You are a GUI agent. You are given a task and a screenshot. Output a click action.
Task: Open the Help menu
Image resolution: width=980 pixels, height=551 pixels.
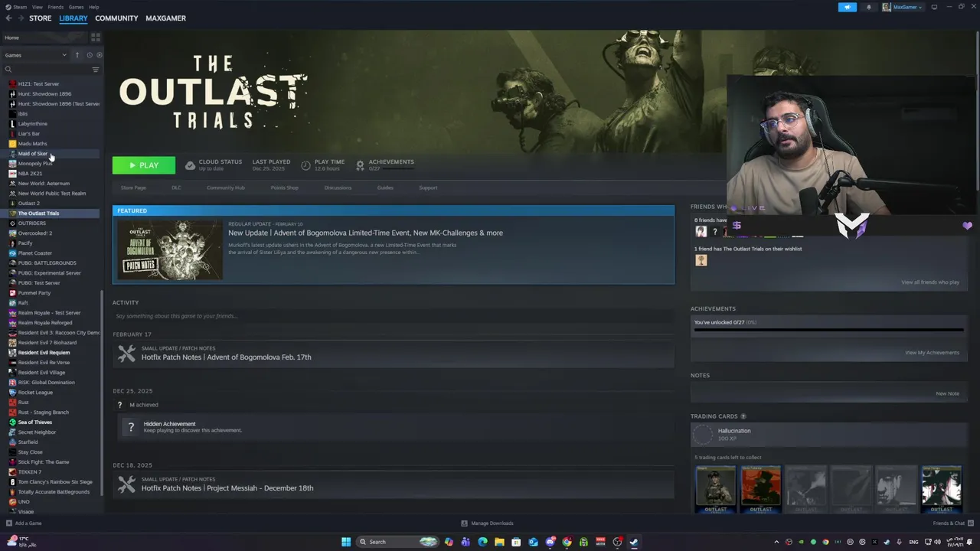(93, 7)
